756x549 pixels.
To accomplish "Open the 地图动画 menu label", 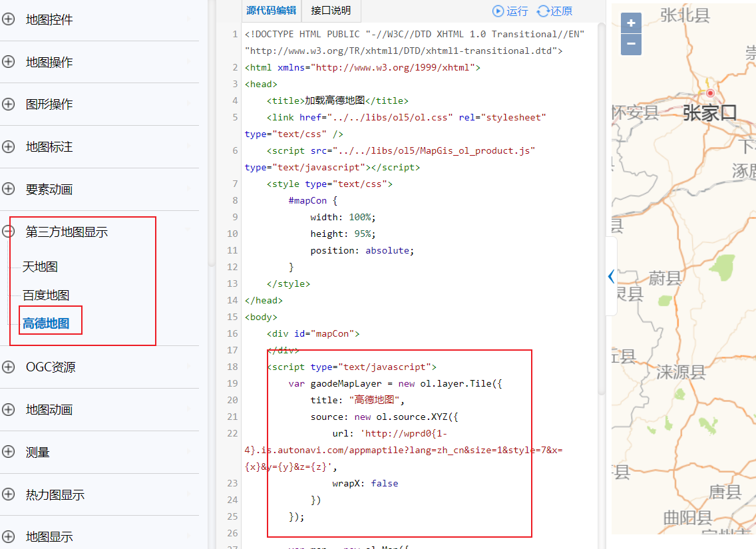I will click(x=49, y=410).
